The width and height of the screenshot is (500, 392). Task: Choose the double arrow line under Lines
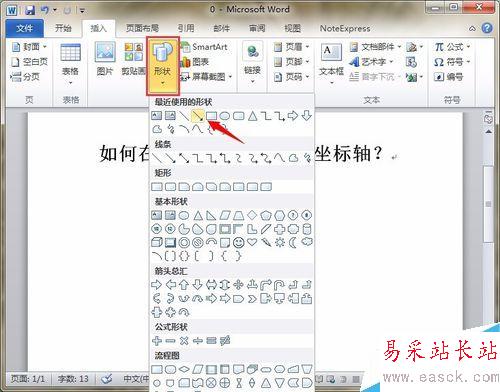point(184,158)
